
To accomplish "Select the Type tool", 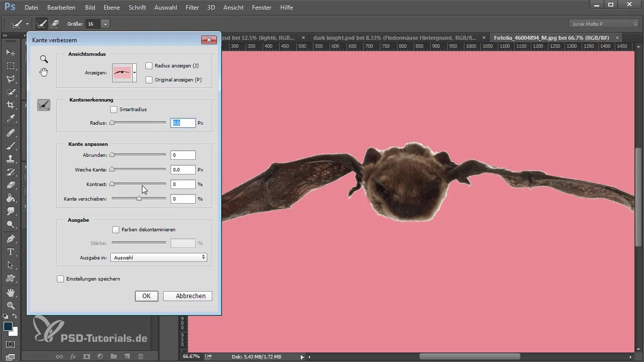I will click(10, 251).
